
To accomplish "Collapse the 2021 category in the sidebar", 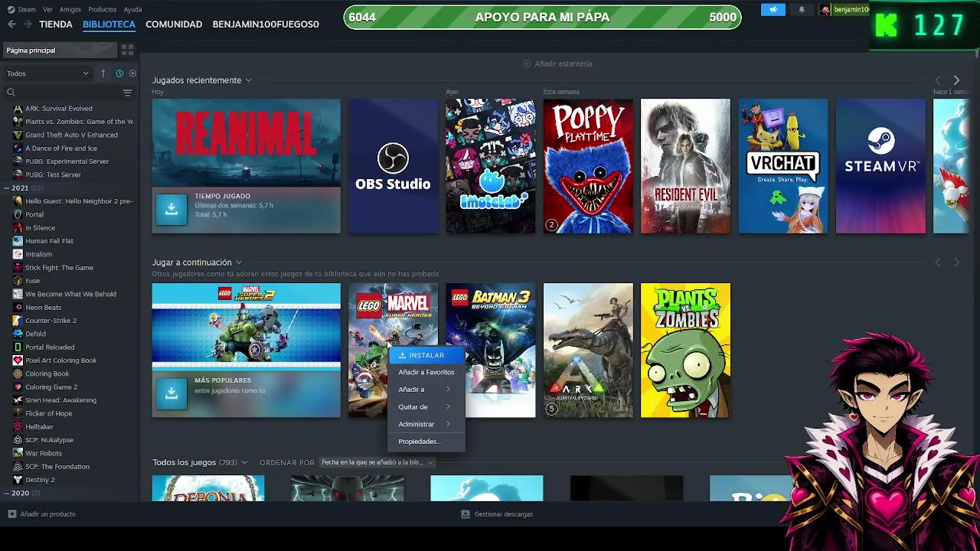I will (x=6, y=188).
